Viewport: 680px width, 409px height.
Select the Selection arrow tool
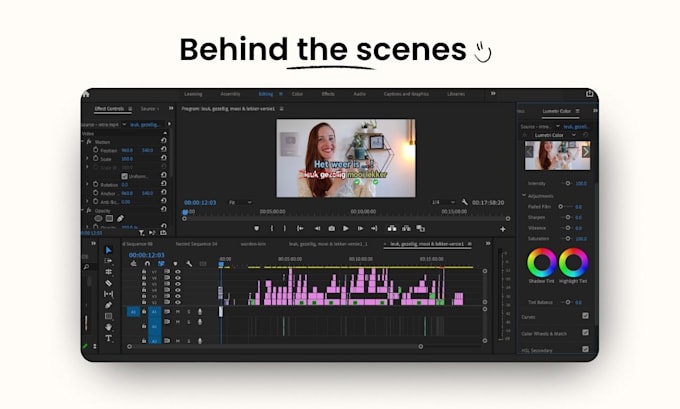pos(108,250)
